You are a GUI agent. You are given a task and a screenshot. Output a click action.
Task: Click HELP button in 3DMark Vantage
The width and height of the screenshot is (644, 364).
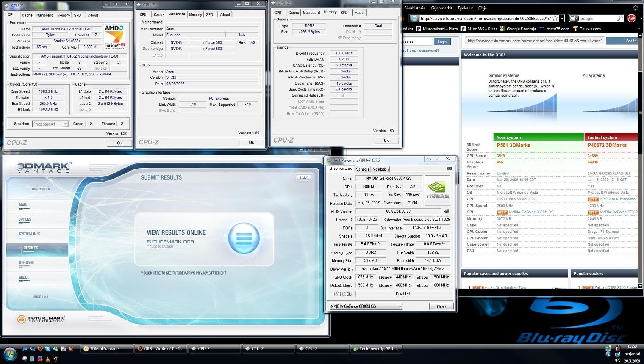point(304,177)
